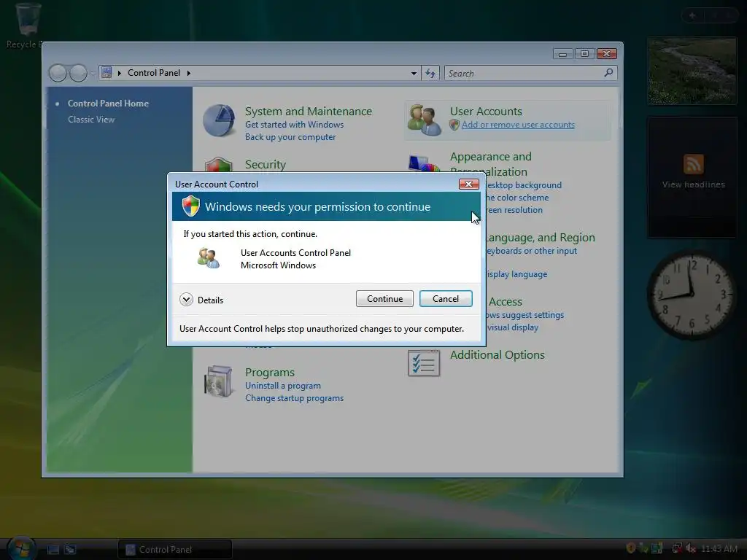Expand Details in the UAC dialog

(201, 300)
